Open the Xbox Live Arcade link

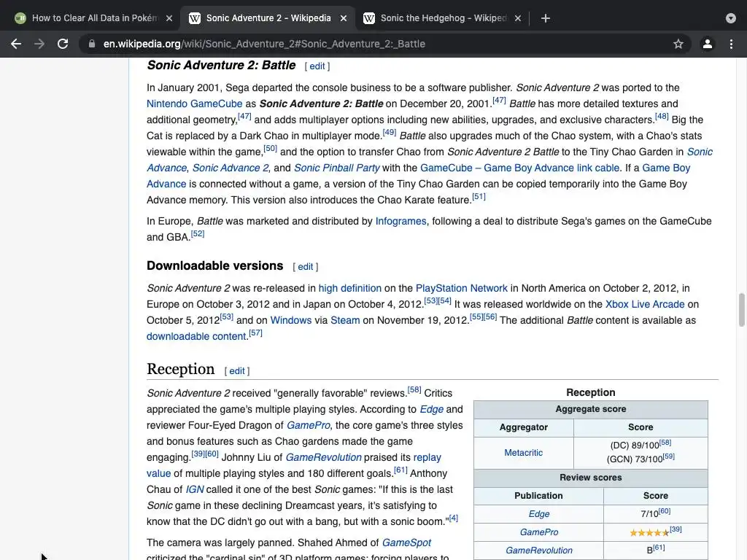click(645, 304)
